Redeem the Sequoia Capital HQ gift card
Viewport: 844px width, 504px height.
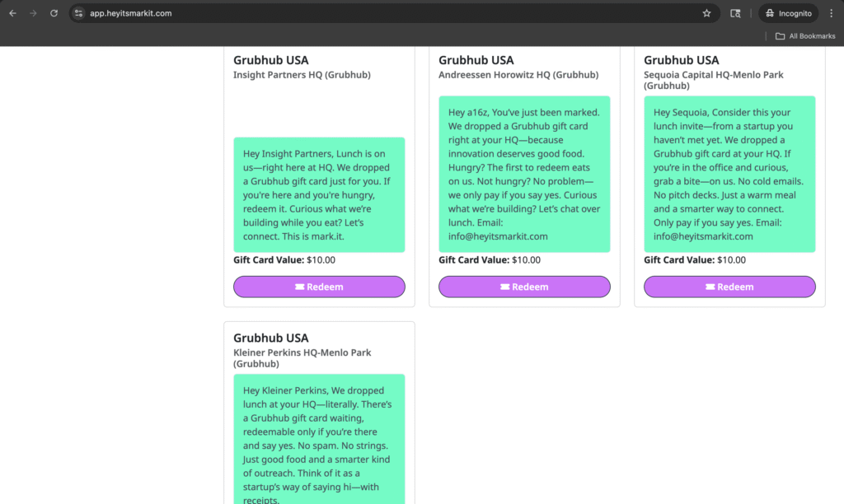(729, 287)
